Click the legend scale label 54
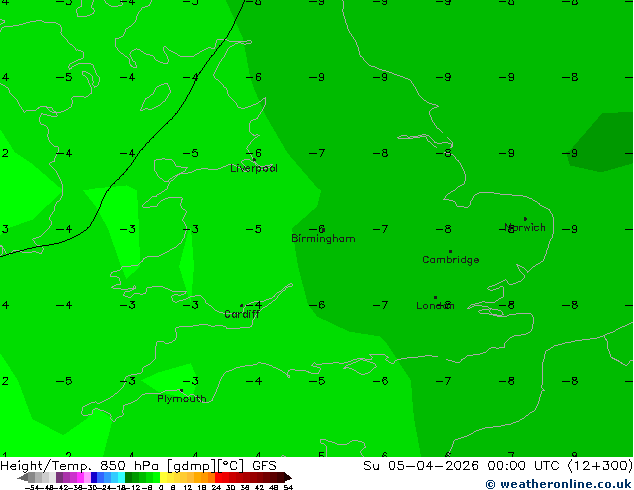 (x=288, y=487)
